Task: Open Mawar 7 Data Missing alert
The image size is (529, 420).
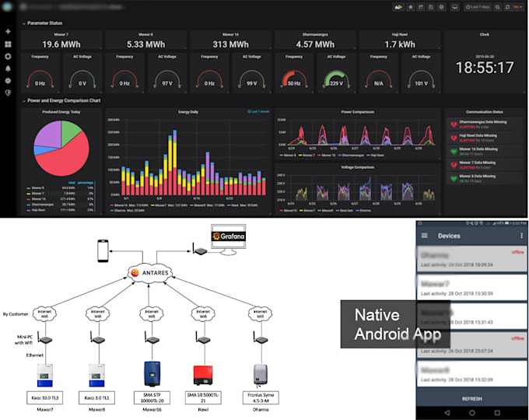Action: 485,165
